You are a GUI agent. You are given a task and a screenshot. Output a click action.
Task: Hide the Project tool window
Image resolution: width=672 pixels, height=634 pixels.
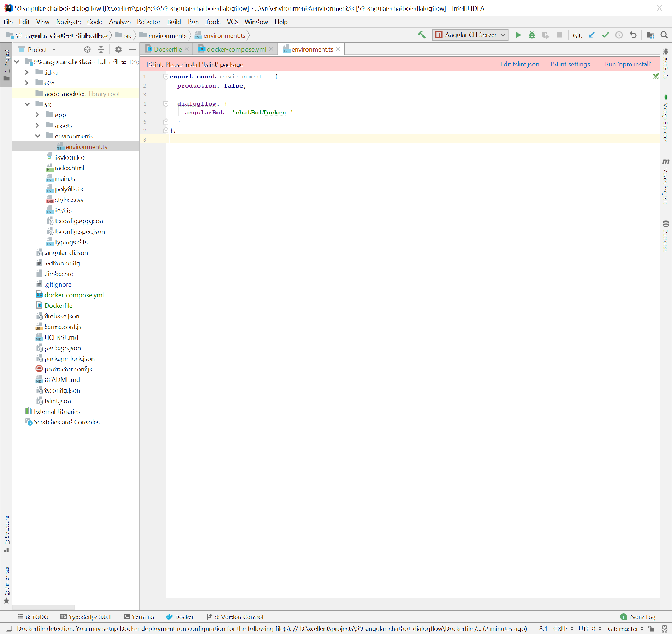click(132, 49)
